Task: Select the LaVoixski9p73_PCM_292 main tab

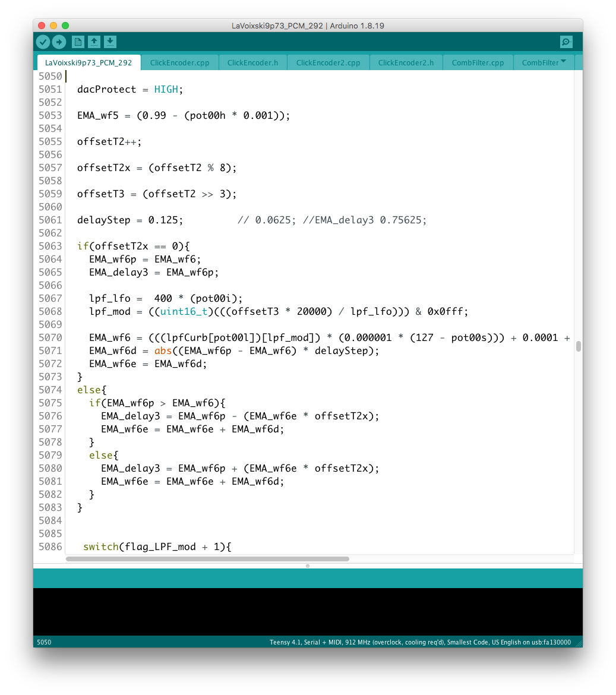Action: (x=89, y=62)
